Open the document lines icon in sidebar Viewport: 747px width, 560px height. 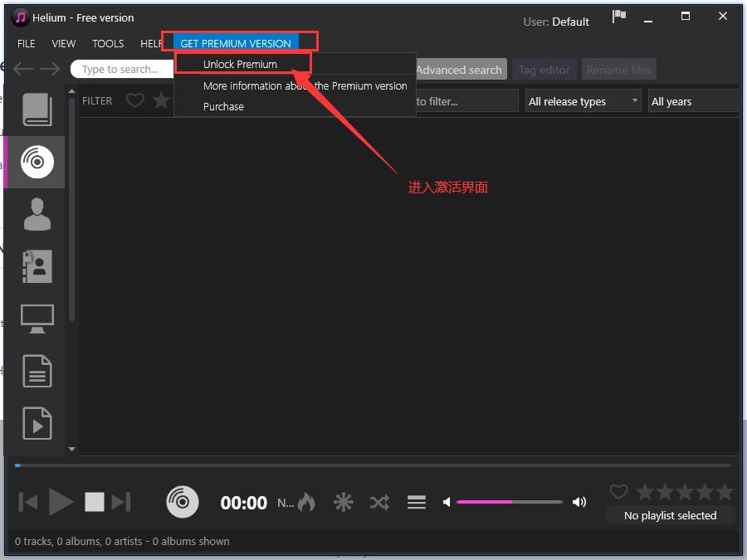click(37, 371)
